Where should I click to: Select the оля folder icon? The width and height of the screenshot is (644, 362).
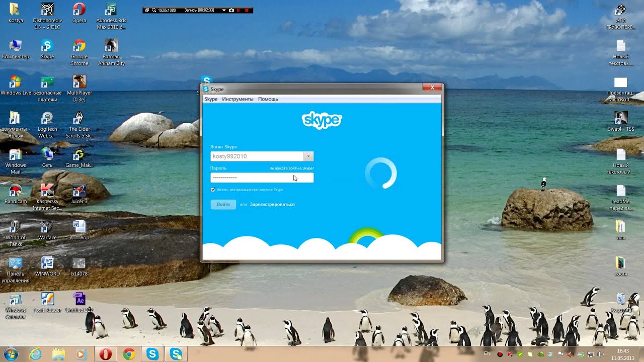click(x=621, y=230)
